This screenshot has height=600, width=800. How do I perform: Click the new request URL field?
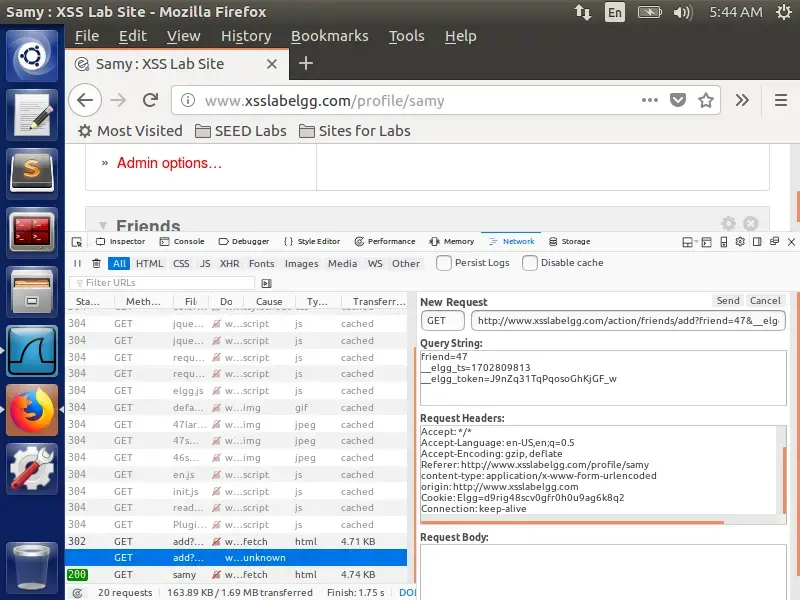coord(628,320)
